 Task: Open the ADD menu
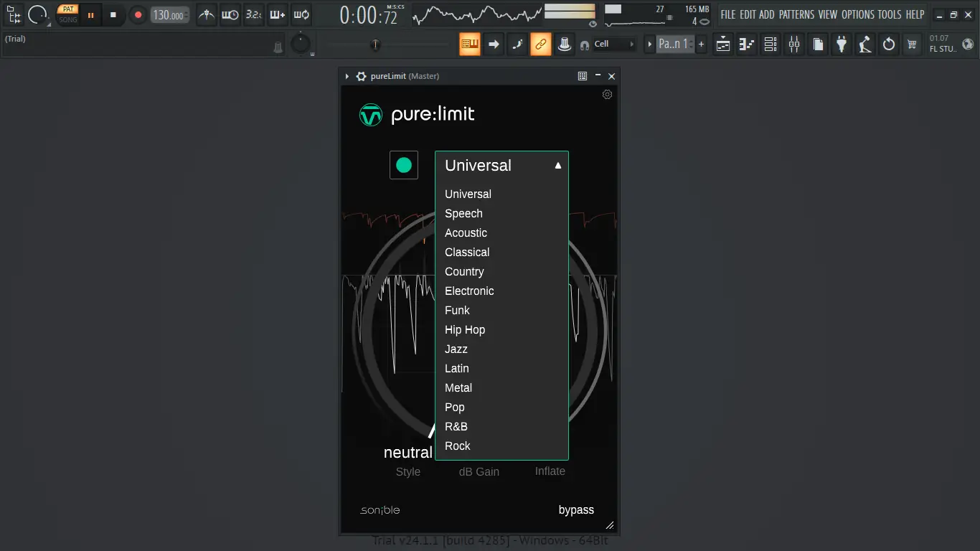[x=767, y=14]
